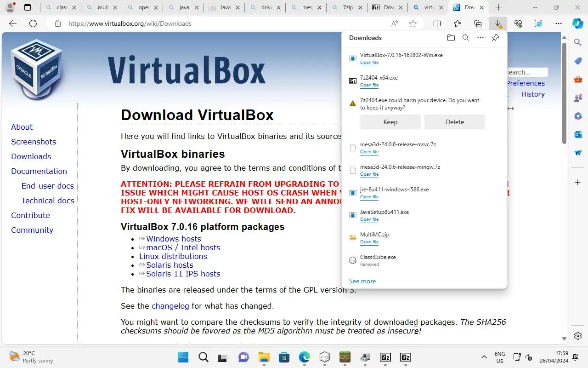Open Tools briefcase in the Edge sidebar
Viewport: 588px width, 368px height.
coord(578,79)
